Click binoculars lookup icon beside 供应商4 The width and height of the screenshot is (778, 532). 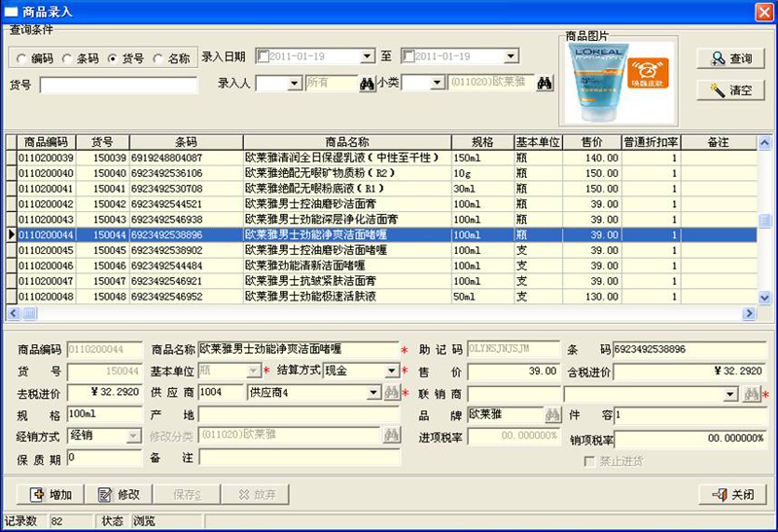(392, 393)
